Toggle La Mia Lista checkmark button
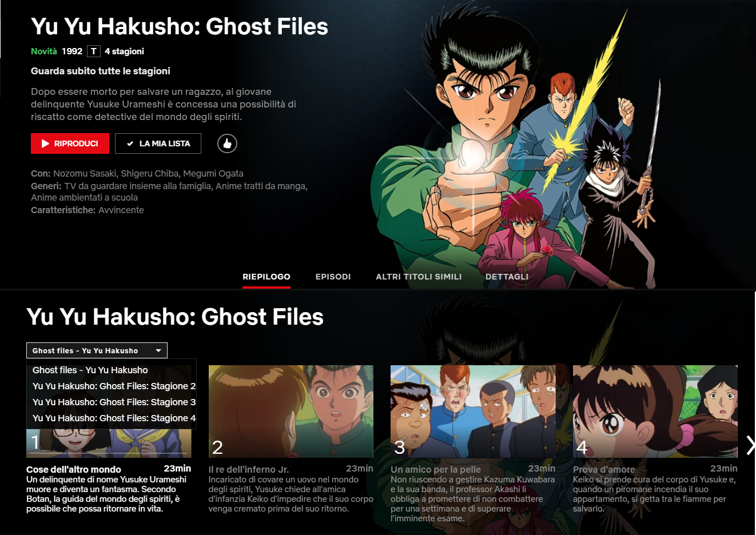 click(x=158, y=143)
